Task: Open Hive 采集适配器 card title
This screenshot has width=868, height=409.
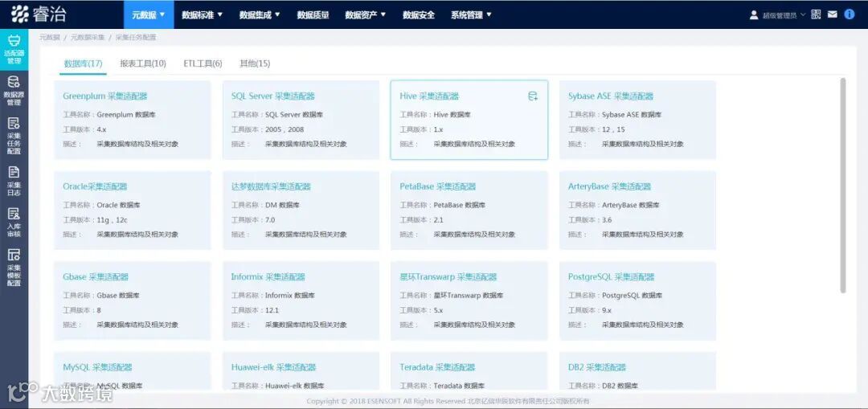Action: (x=429, y=96)
